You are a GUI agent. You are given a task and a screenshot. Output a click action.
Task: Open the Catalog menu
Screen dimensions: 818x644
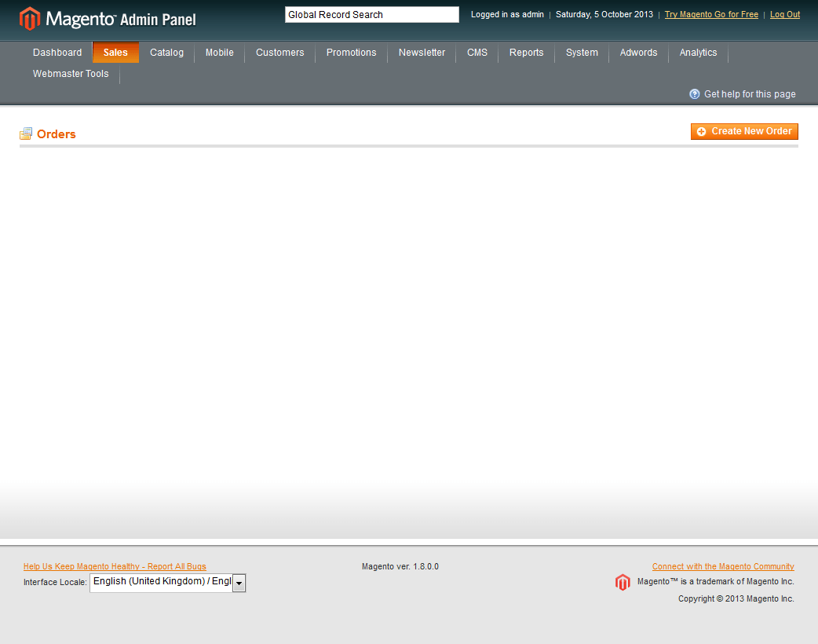tap(166, 53)
